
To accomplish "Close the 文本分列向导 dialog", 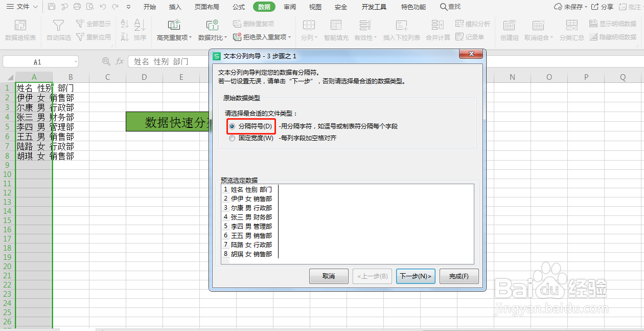I will tap(471, 55).
